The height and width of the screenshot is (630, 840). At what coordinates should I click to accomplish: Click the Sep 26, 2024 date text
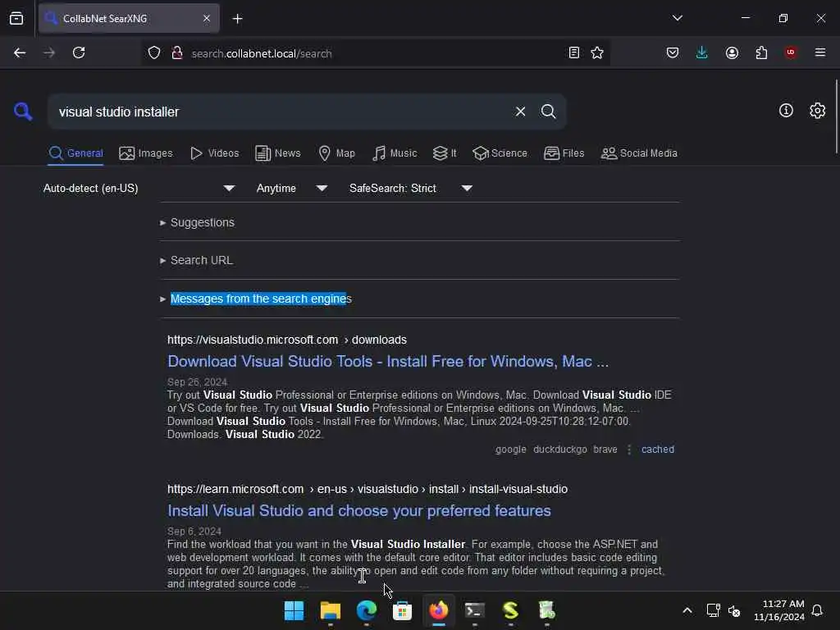(x=197, y=382)
